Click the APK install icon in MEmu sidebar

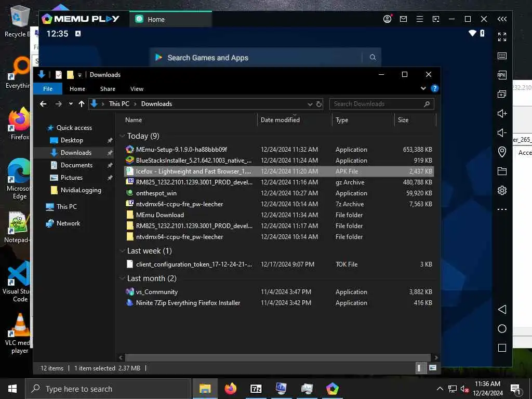point(502,75)
